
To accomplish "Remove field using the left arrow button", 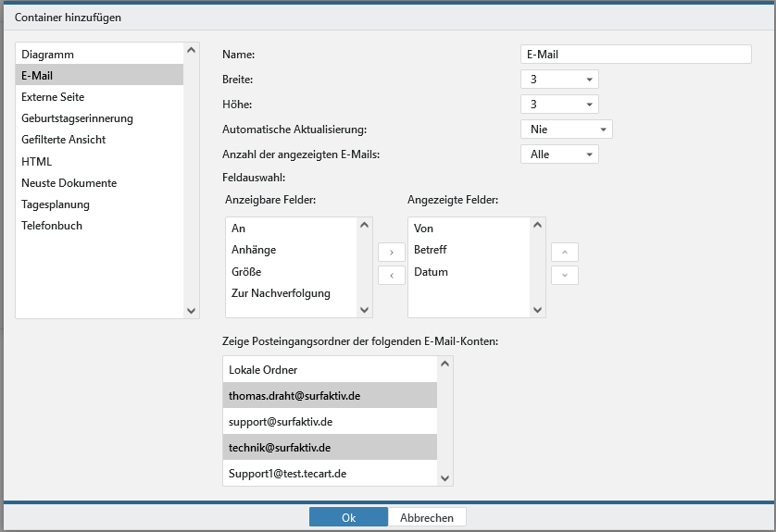I will pos(391,275).
